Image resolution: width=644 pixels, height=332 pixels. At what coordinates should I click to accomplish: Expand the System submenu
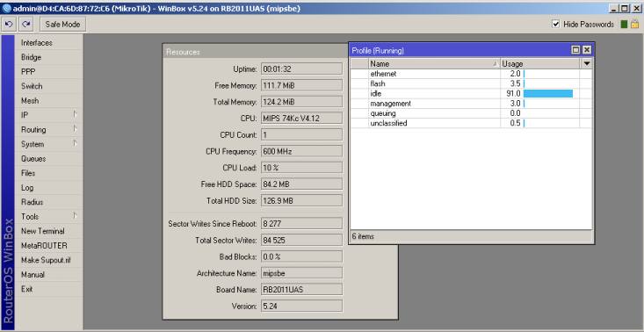[48, 144]
